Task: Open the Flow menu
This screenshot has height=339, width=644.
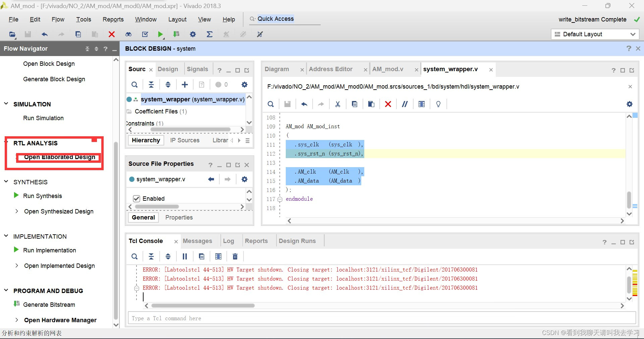Action: click(58, 19)
